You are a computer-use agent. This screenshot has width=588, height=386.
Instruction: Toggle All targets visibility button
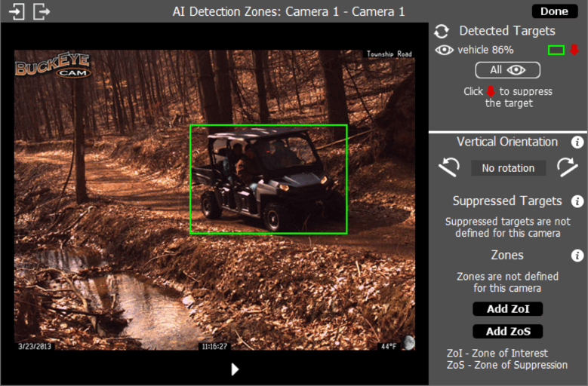(507, 70)
